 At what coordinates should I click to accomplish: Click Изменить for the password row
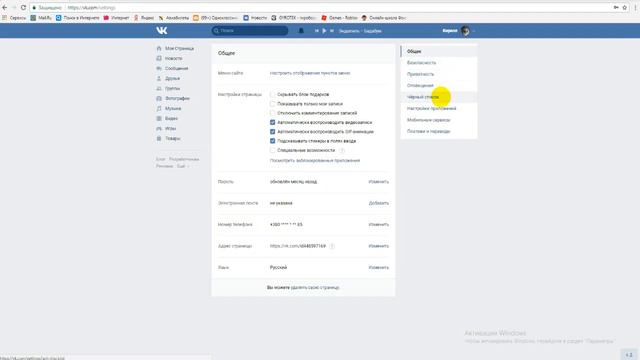tap(378, 182)
